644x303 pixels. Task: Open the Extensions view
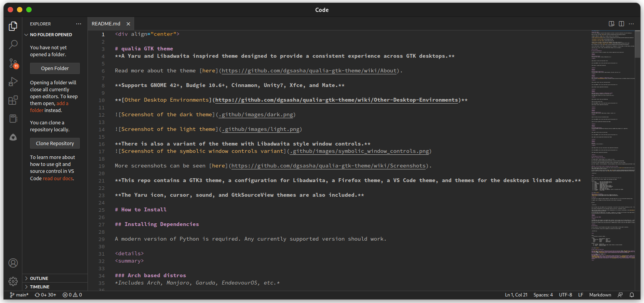click(13, 100)
